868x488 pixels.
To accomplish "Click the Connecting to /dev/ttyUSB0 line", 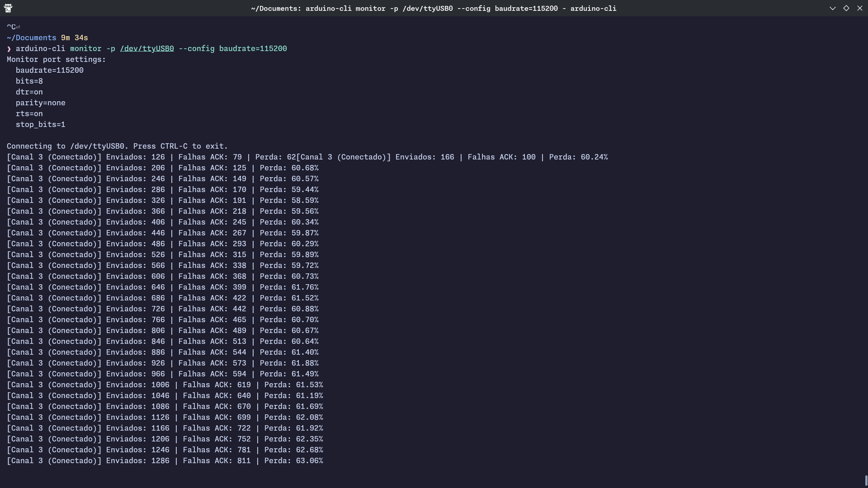I will (118, 146).
